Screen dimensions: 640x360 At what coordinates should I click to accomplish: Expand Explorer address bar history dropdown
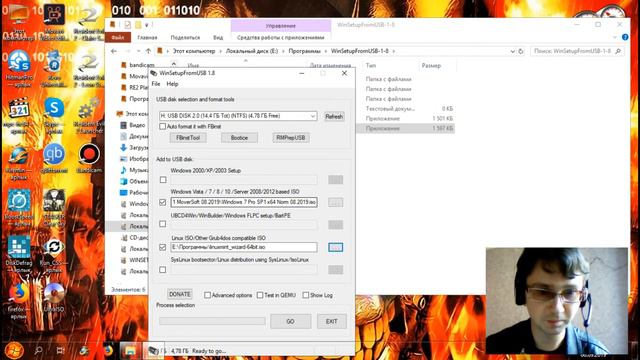click(x=512, y=51)
